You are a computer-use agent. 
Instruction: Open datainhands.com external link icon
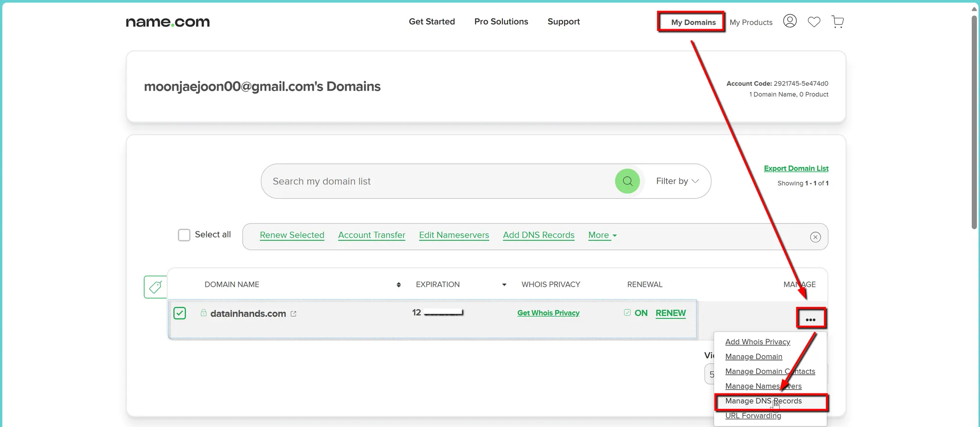(293, 314)
